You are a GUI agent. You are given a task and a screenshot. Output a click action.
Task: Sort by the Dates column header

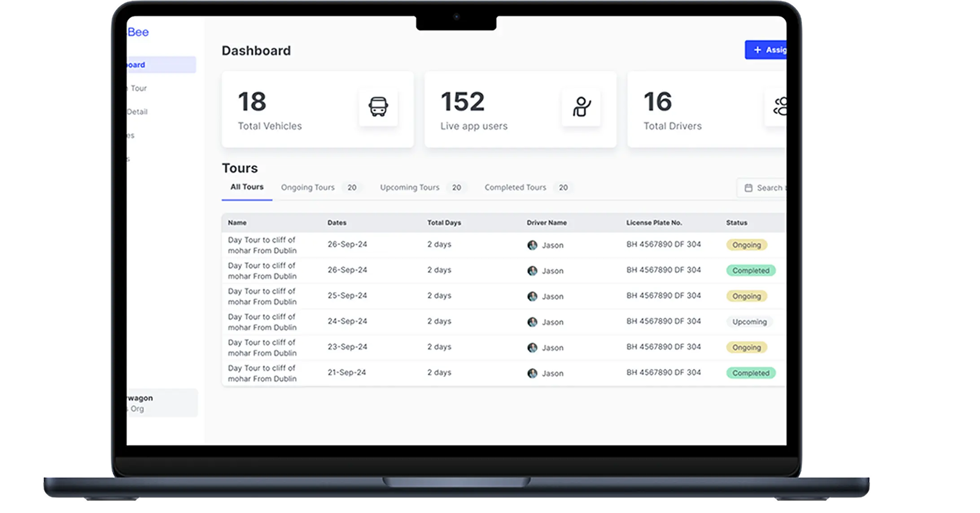[337, 223]
